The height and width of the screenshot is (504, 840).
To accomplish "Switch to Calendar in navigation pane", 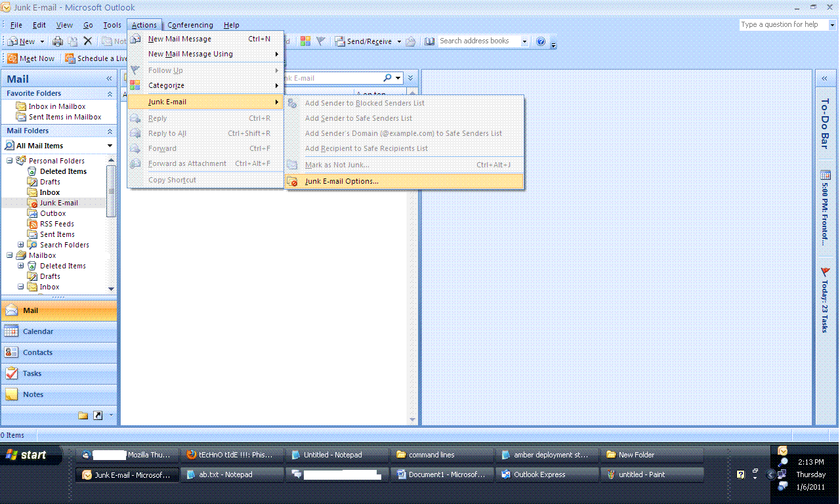I will coord(59,331).
